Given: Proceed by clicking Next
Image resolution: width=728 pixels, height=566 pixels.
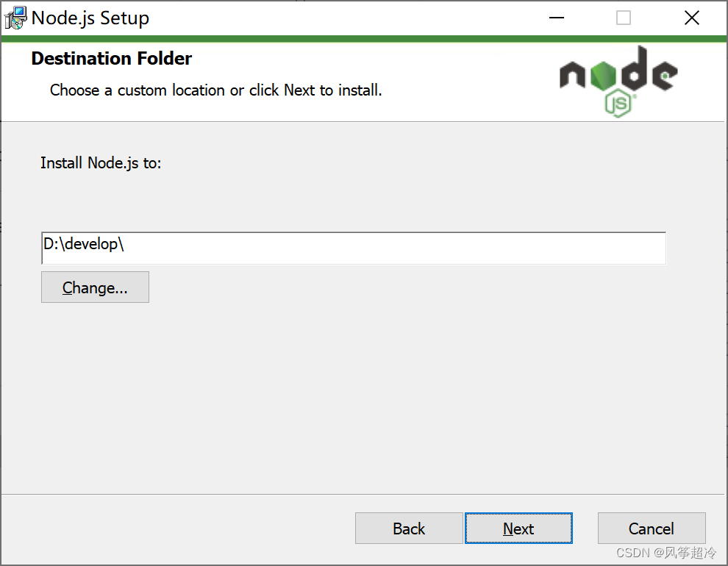Looking at the screenshot, I should click(x=518, y=529).
